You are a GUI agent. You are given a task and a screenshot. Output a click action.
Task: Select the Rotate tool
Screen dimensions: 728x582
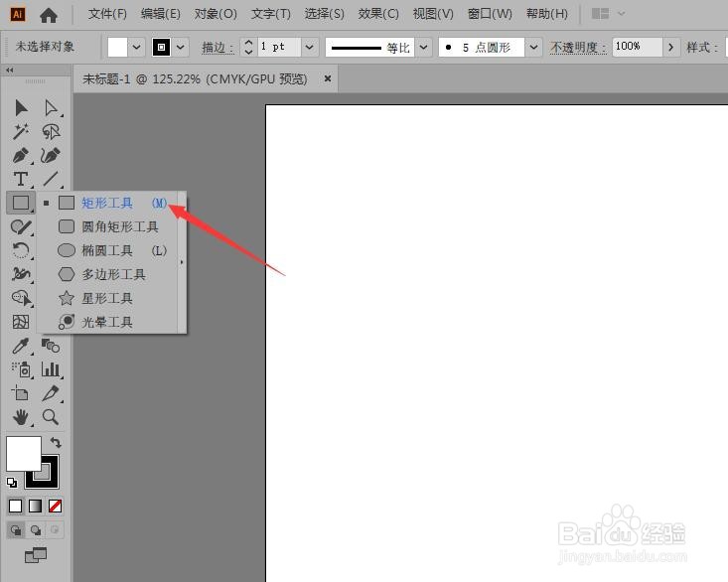point(21,250)
